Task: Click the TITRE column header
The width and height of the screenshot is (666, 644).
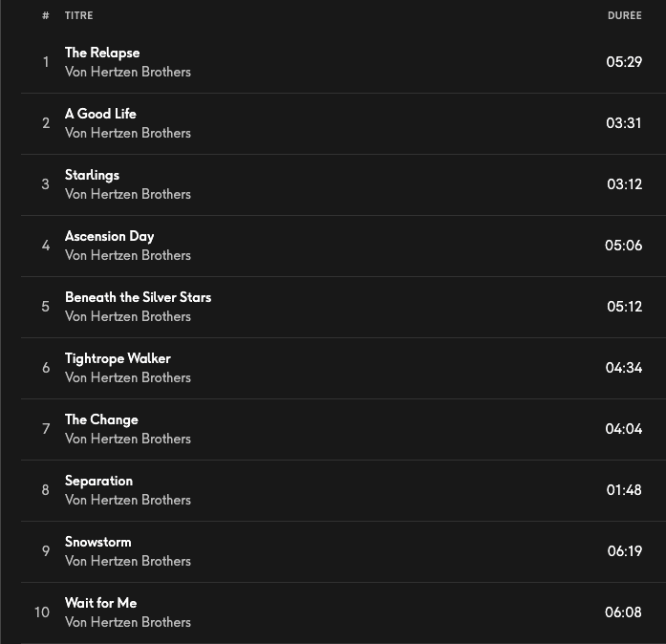Action: click(79, 15)
